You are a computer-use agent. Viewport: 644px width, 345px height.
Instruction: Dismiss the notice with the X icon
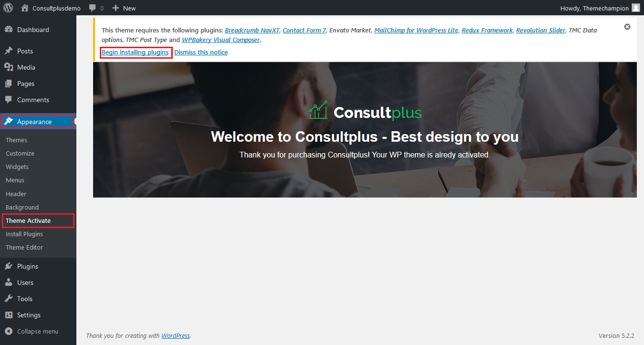(x=627, y=27)
